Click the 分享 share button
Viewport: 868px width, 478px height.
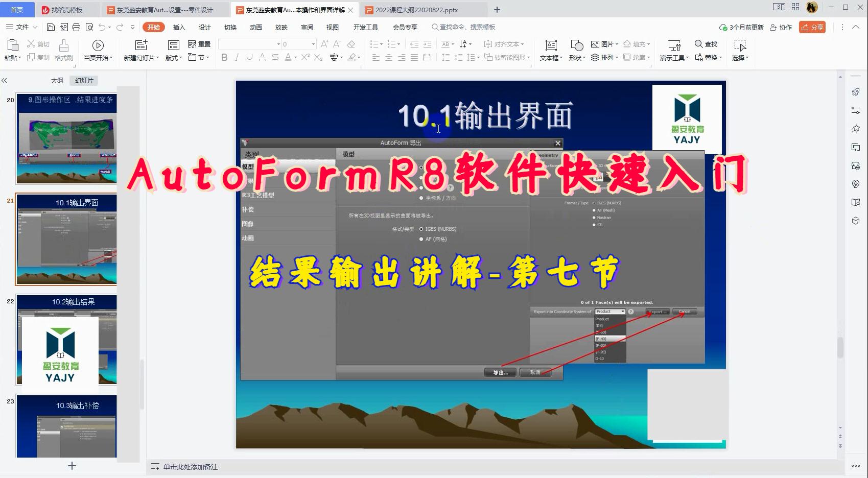[812, 27]
